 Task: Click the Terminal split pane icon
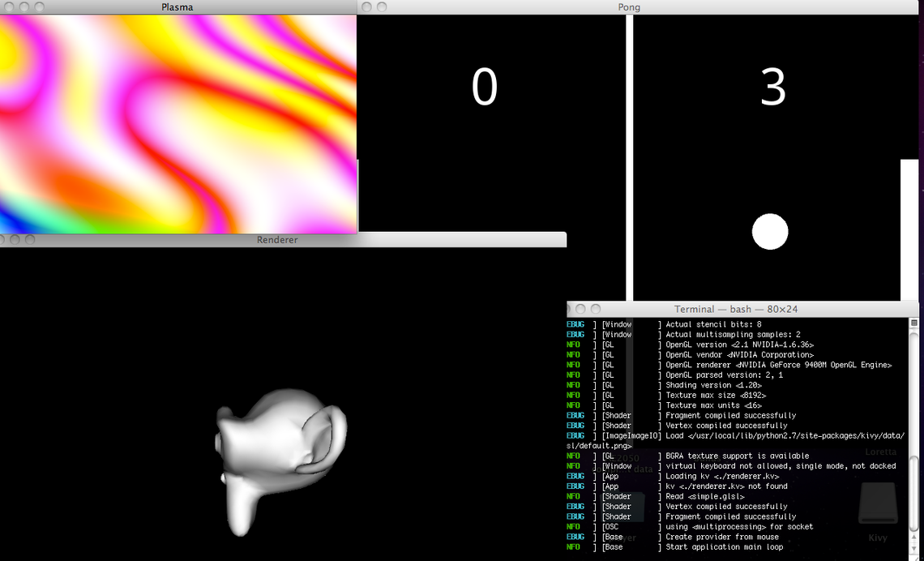(x=914, y=323)
